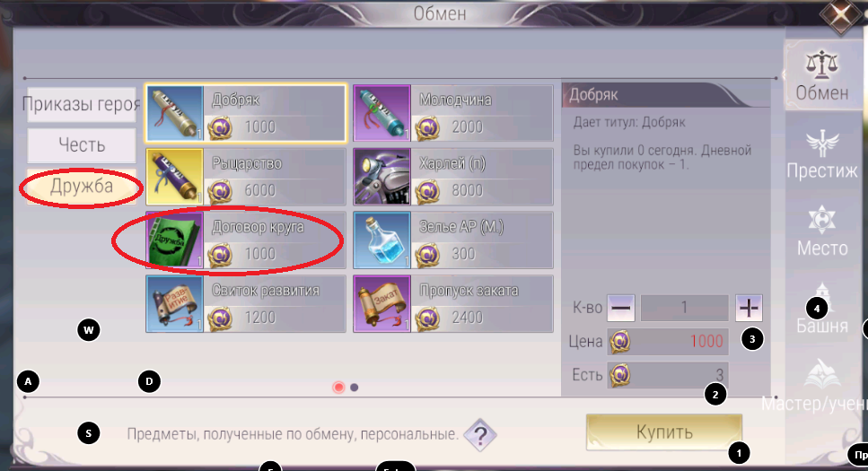Select the green Договор круга book icon
Viewport: 868px width, 471px height.
tap(175, 240)
